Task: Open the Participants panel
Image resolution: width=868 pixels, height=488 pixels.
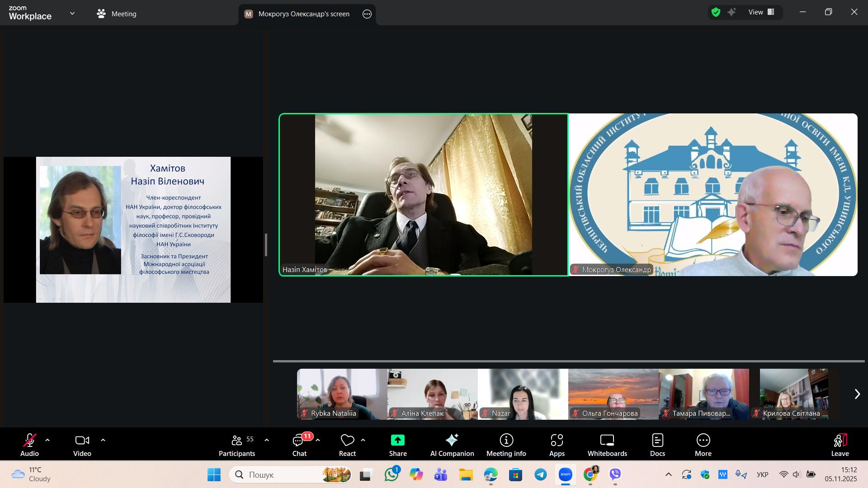Action: 237,445
